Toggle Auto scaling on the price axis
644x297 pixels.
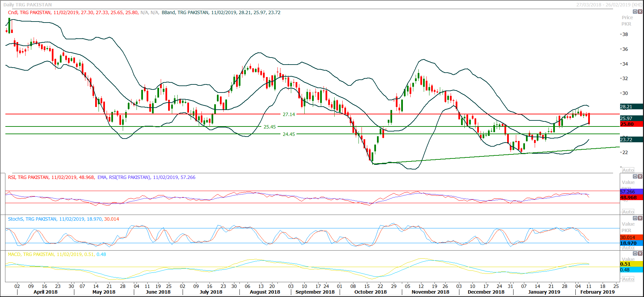click(628, 170)
